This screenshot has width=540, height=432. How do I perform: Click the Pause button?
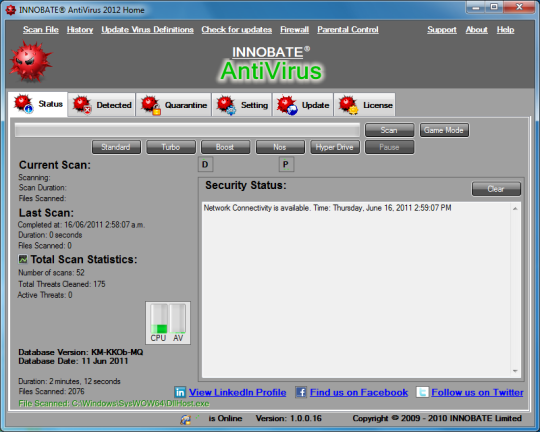tap(390, 147)
